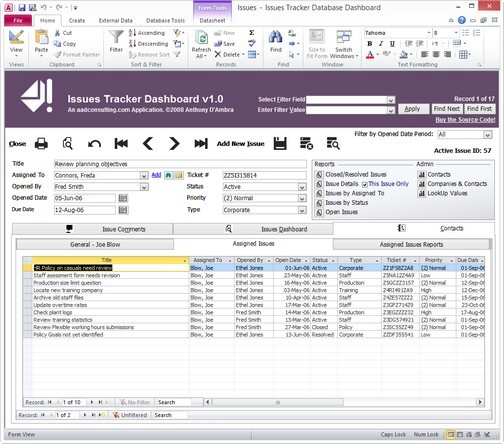This screenshot has height=444, width=504.
Task: Save issue with floppy disk icon
Action: [x=280, y=143]
